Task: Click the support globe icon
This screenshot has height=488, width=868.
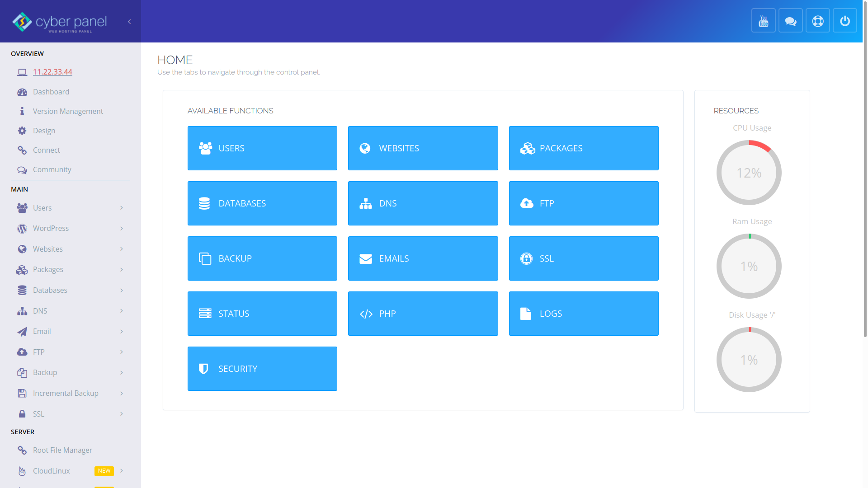Action: click(817, 20)
